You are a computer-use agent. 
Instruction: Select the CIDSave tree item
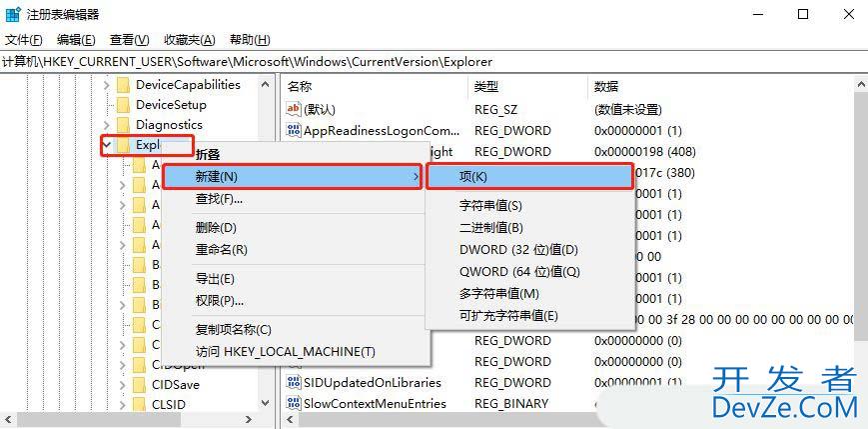(x=176, y=384)
